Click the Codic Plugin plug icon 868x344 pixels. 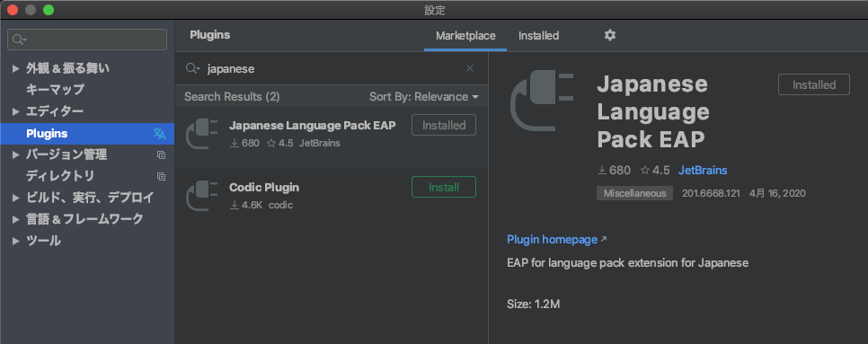pos(202,195)
